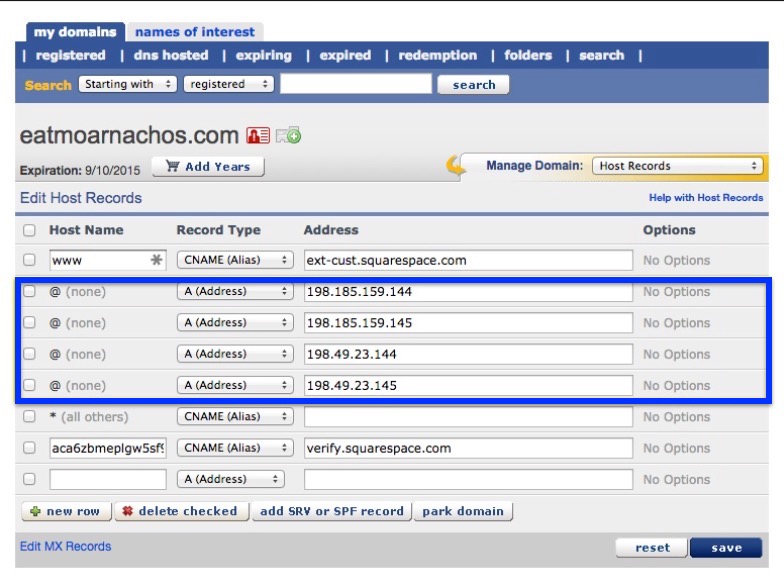Click the Add Years cart button
Viewport: 784px width, 582px height.
pos(208,167)
